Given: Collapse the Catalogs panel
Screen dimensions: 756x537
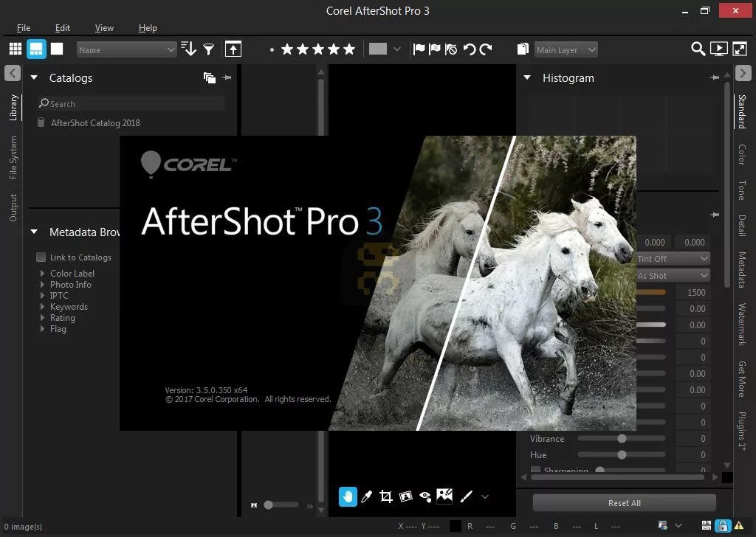Looking at the screenshot, I should click(x=34, y=77).
